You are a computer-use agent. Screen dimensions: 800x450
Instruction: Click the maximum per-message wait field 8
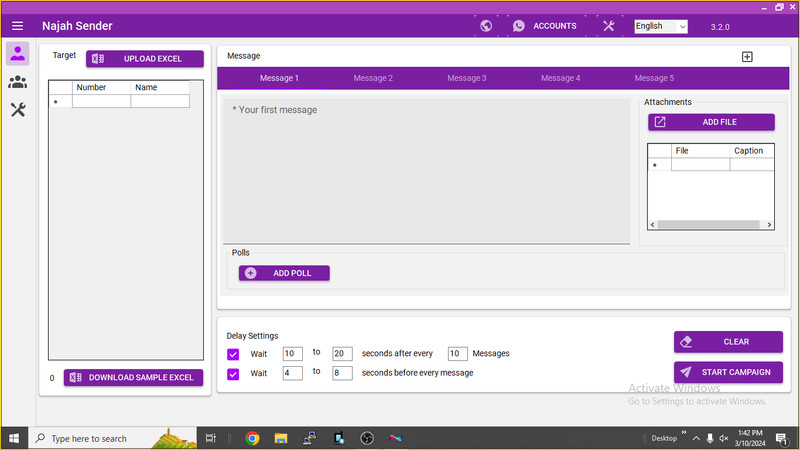(x=342, y=373)
